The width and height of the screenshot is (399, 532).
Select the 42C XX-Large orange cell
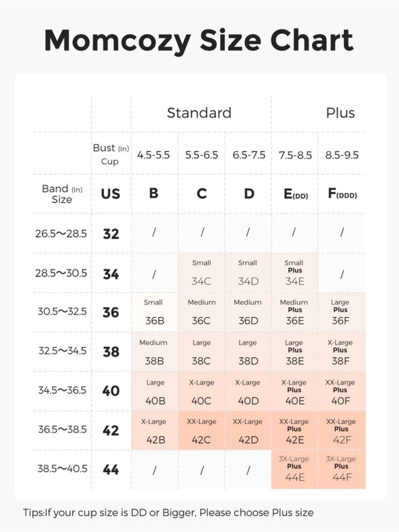(201, 431)
